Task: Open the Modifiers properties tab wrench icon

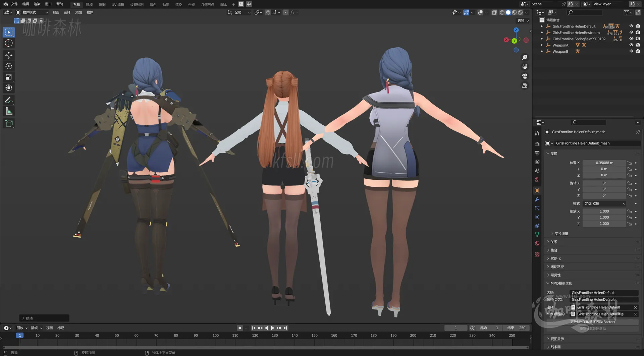Action: coord(537,199)
